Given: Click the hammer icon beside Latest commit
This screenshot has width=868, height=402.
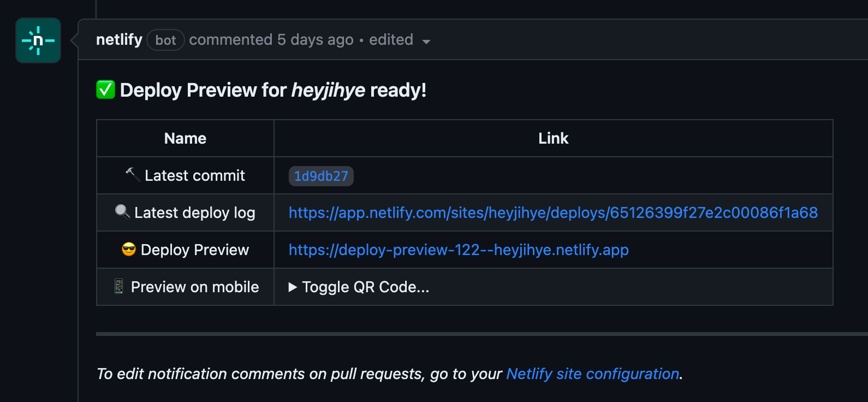Looking at the screenshot, I should [133, 175].
